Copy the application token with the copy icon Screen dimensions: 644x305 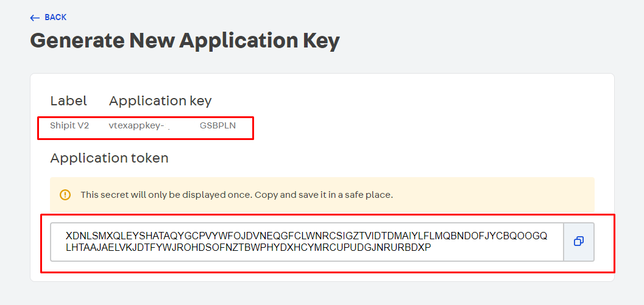(579, 242)
